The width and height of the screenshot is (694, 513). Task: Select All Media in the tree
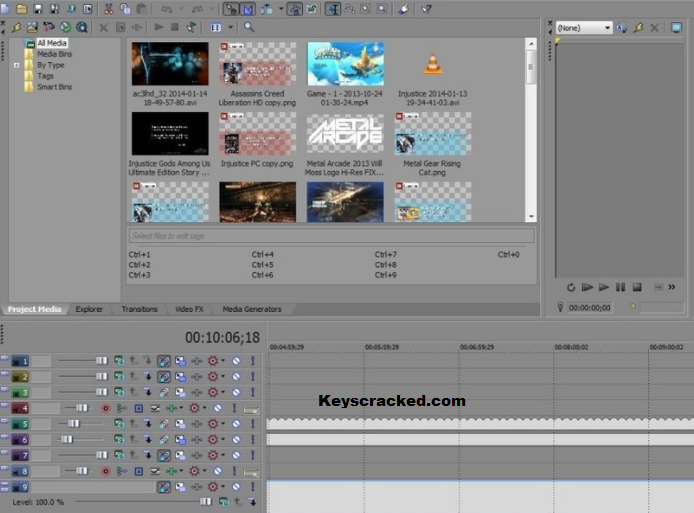point(52,43)
